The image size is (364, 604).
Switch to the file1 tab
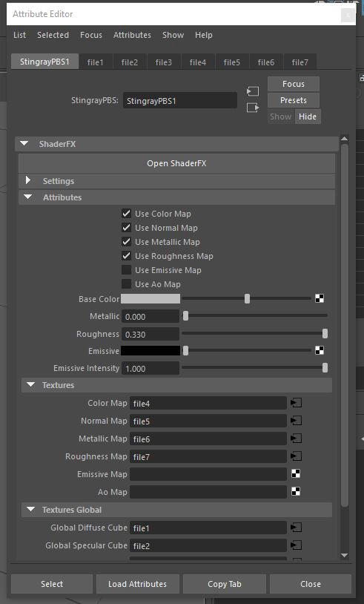(96, 62)
